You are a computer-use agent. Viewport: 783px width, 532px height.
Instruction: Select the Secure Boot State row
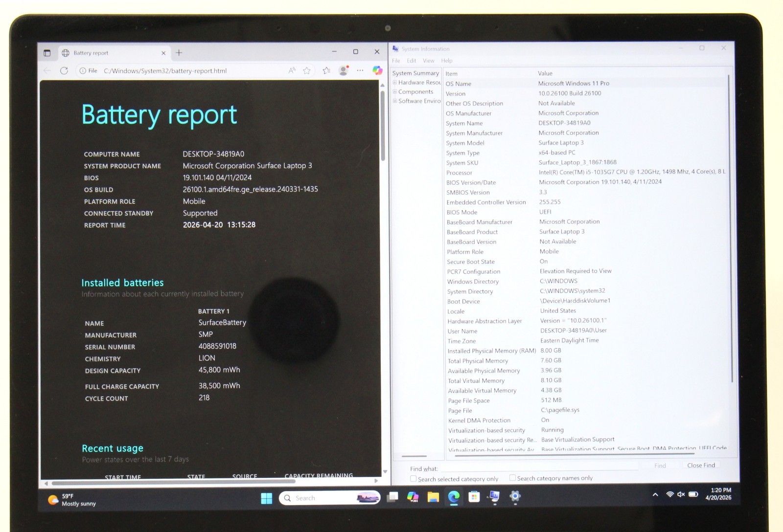coord(586,262)
